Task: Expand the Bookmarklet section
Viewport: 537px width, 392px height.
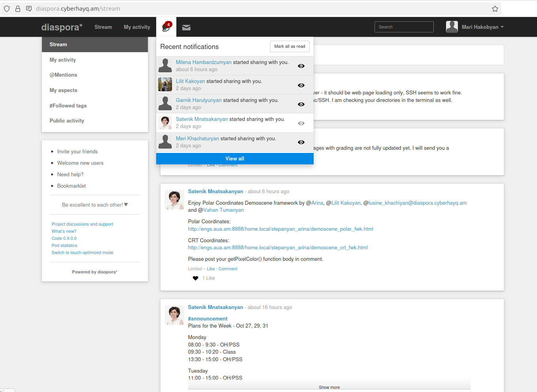Action: tap(71, 186)
